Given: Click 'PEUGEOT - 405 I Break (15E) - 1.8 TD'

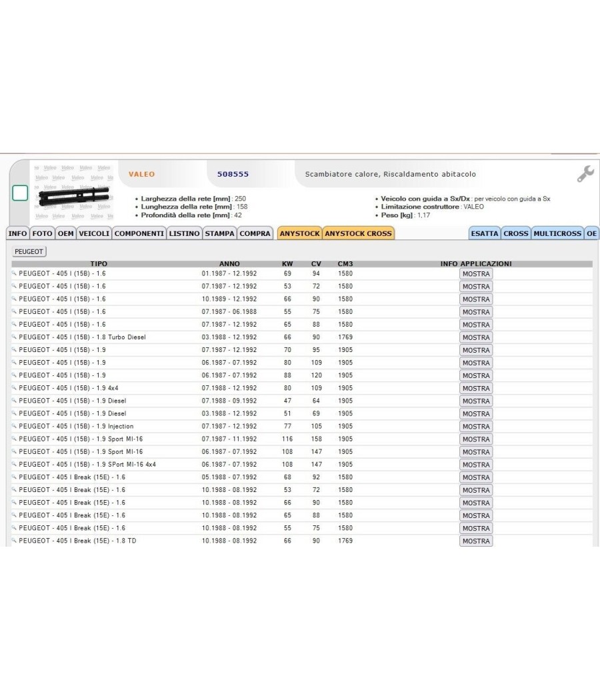Looking at the screenshot, I should pos(77,541).
